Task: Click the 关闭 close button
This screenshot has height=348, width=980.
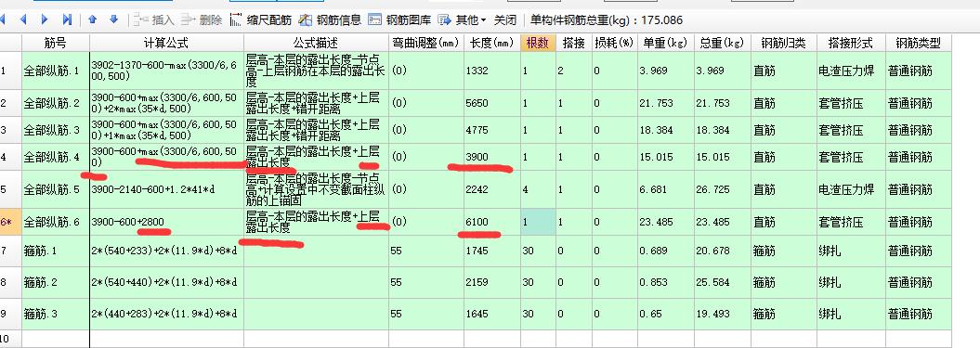Action: 505,20
